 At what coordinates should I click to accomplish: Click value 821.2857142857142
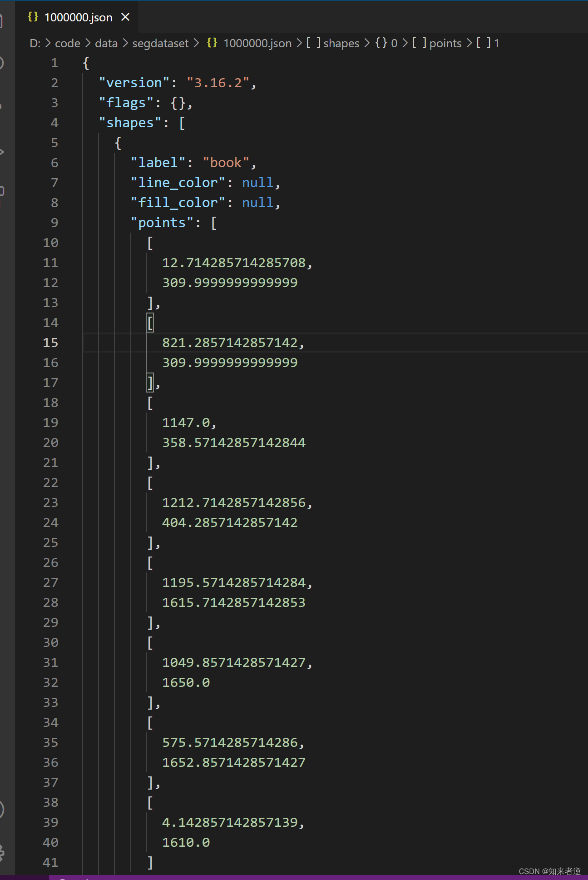pos(230,343)
